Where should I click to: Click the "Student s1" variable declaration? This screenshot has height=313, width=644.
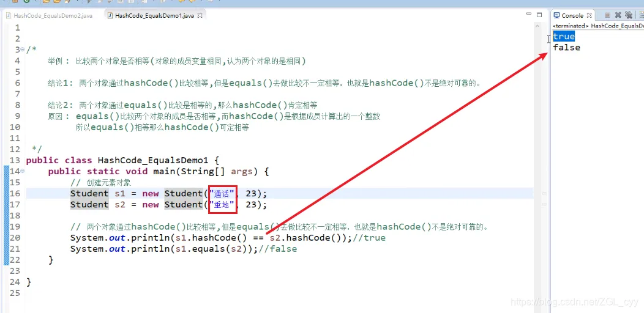tap(168, 194)
